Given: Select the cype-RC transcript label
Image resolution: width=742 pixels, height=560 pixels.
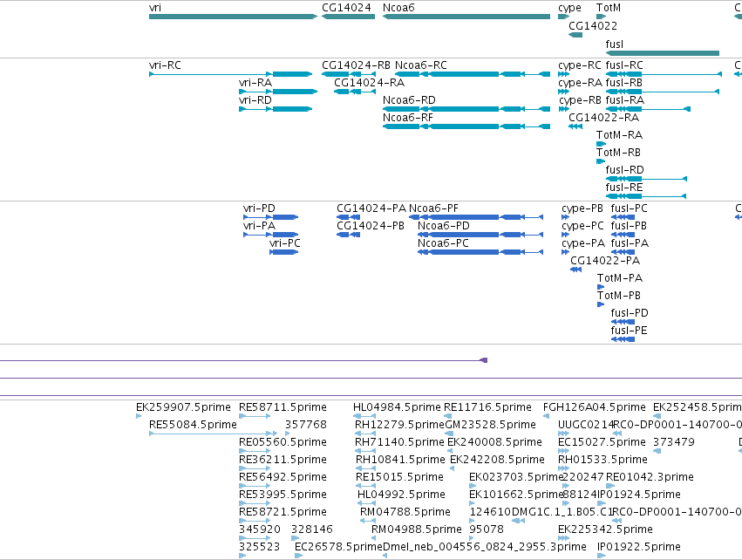Looking at the screenshot, I should click(580, 65).
